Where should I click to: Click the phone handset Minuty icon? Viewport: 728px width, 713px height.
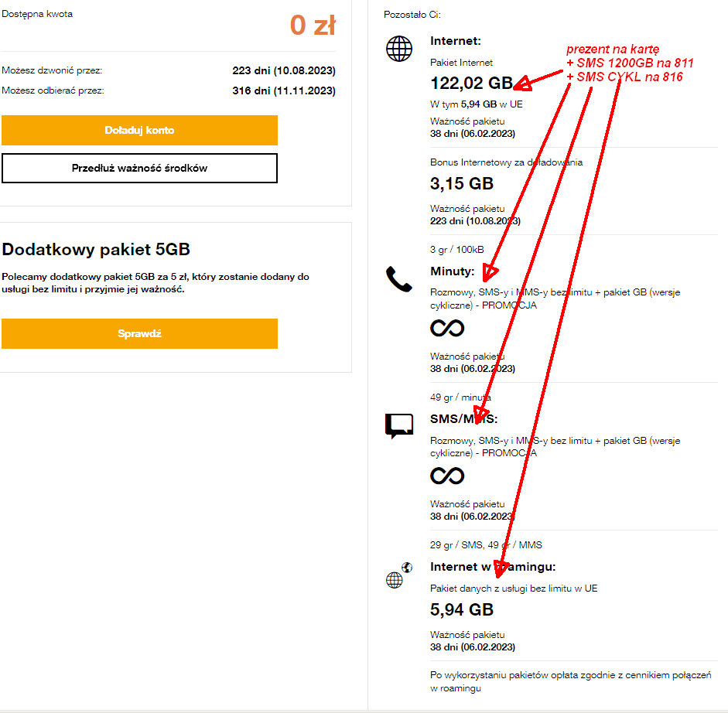click(398, 278)
